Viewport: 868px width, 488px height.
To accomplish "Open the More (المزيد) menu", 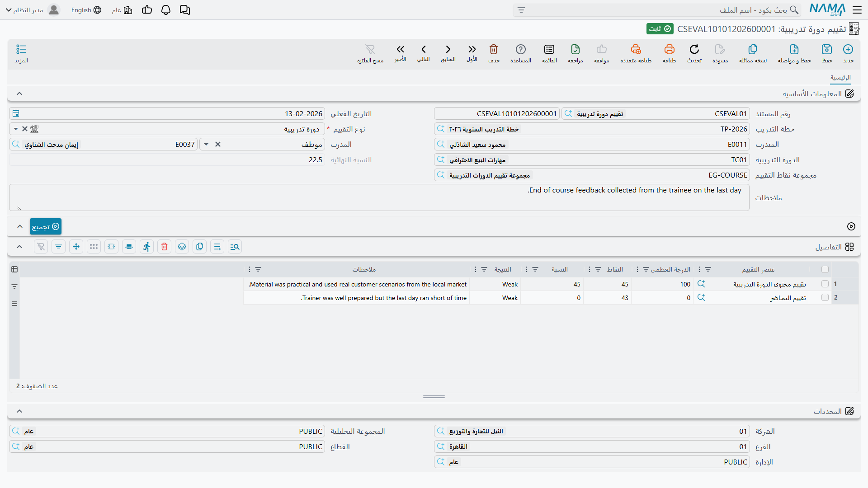I will (21, 53).
